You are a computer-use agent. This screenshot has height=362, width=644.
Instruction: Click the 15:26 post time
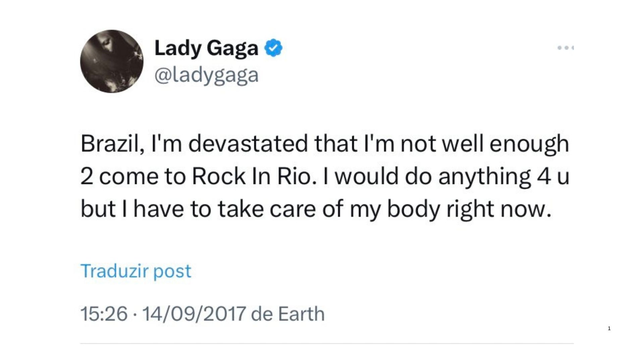pos(104,314)
